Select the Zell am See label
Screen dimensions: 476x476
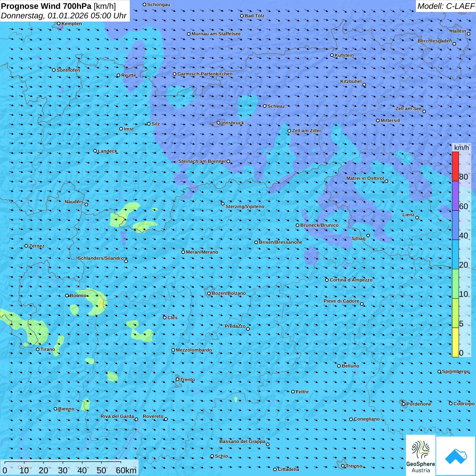coord(408,108)
